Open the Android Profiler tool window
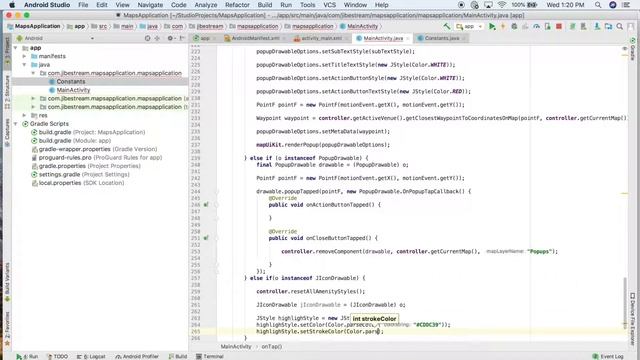Image resolution: width=640 pixels, height=360 pixels. [137, 356]
